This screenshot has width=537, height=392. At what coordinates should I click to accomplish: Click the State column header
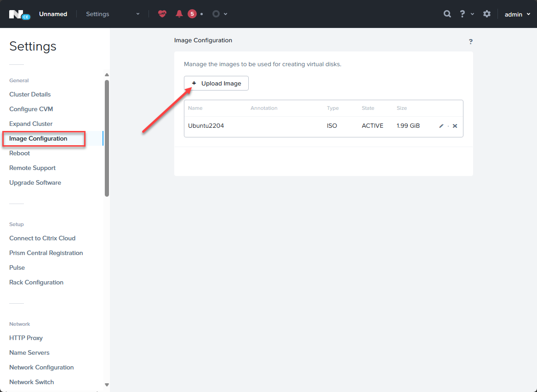click(x=368, y=108)
